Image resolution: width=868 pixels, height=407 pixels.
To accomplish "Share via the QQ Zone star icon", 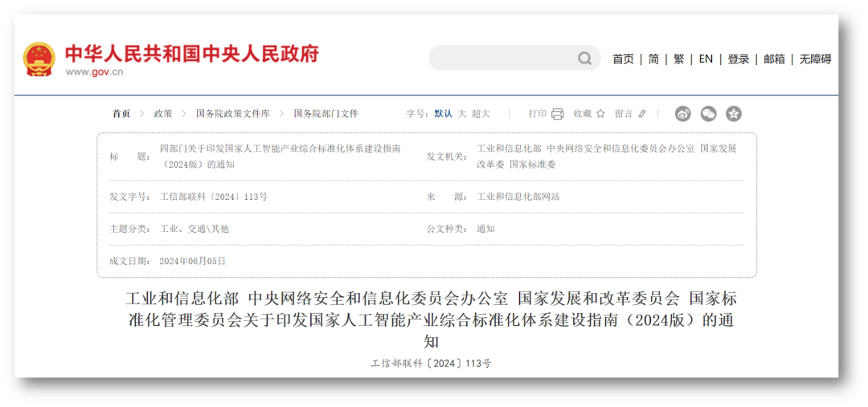I will 733,114.
